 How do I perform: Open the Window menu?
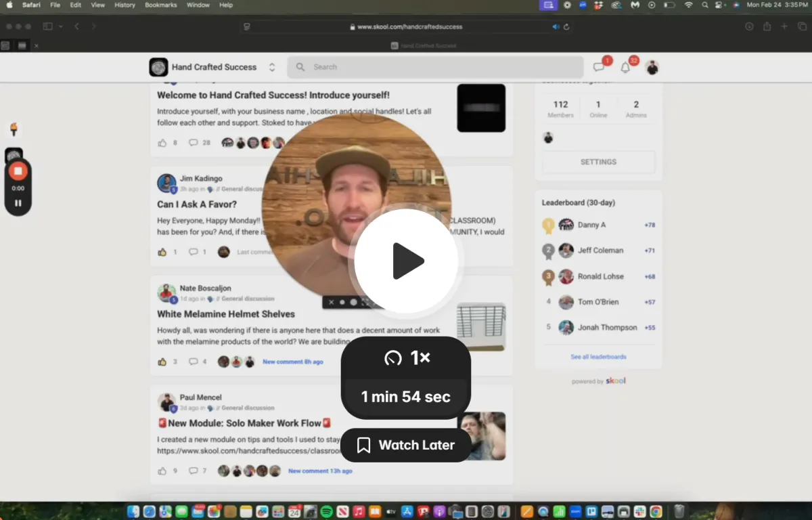tap(198, 5)
